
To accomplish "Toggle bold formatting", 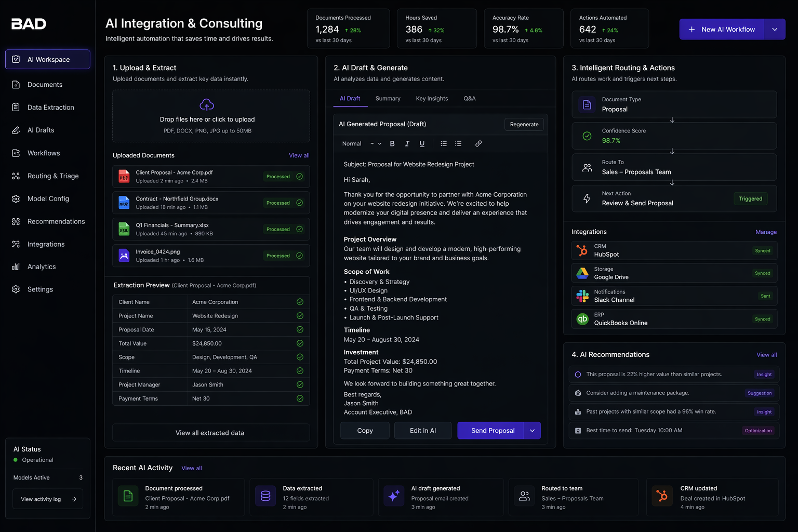I will pos(392,144).
